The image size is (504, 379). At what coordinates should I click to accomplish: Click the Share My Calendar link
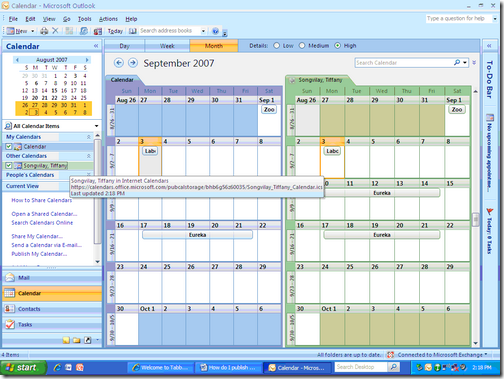(x=37, y=236)
